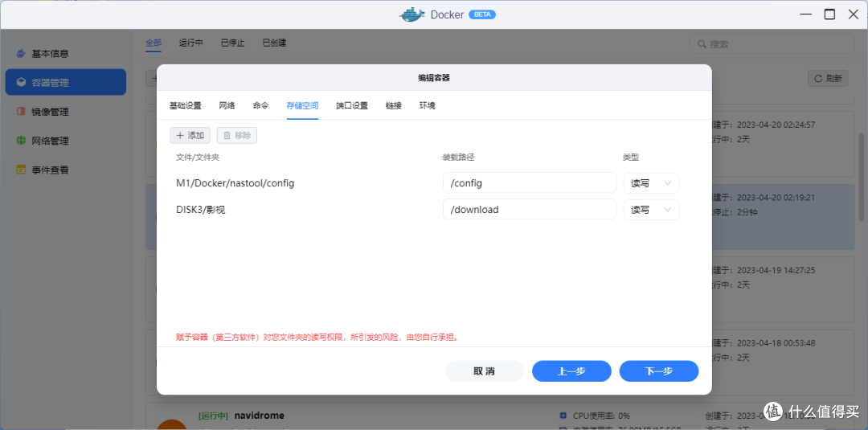Filter containers by 运行中
This screenshot has height=430, width=868.
(x=191, y=43)
